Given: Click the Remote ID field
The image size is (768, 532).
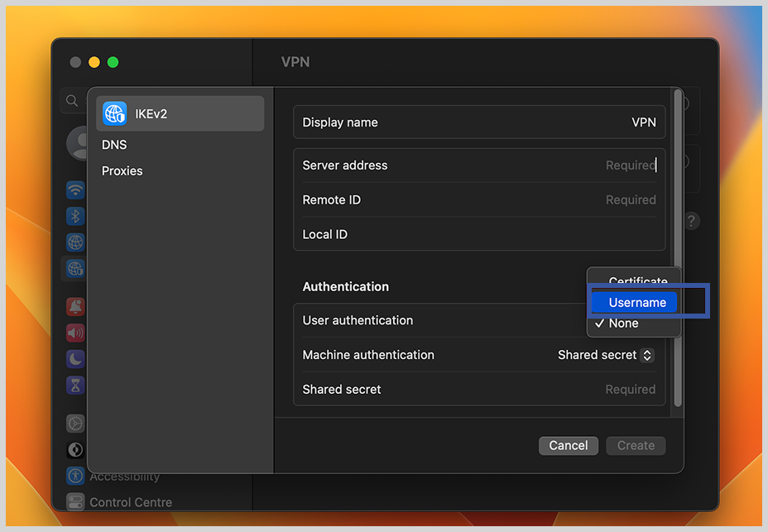Looking at the screenshot, I should [x=479, y=200].
